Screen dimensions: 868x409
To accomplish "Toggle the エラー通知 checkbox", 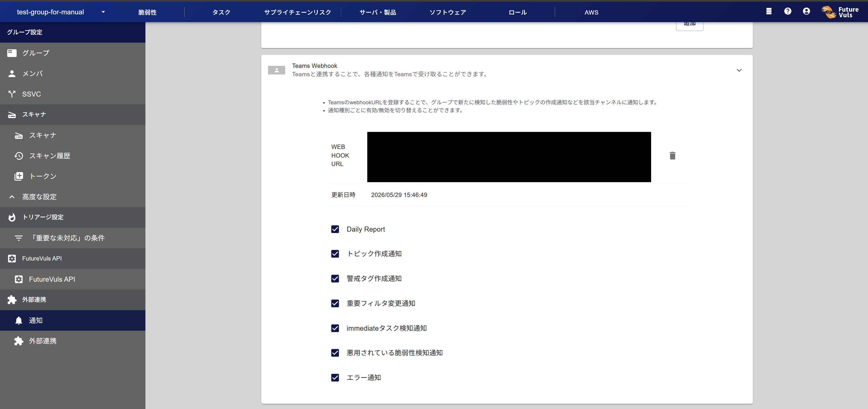I will pos(335,378).
